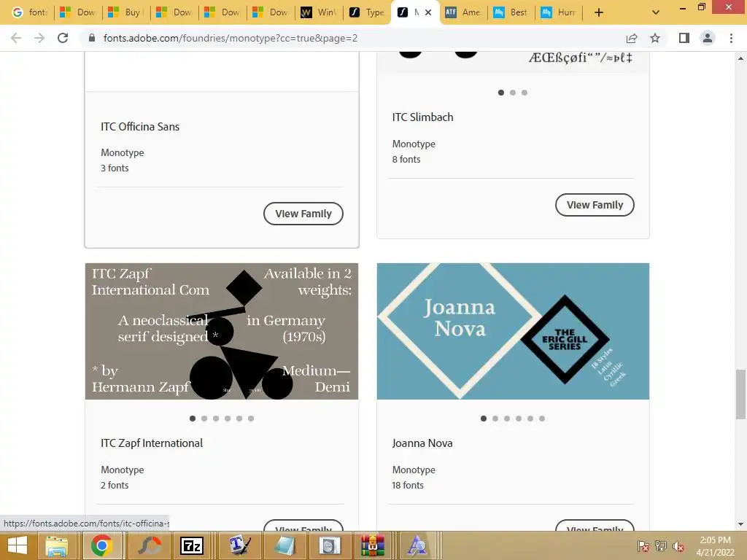Reload the current page
Screen dimensions: 747x560
63,38
